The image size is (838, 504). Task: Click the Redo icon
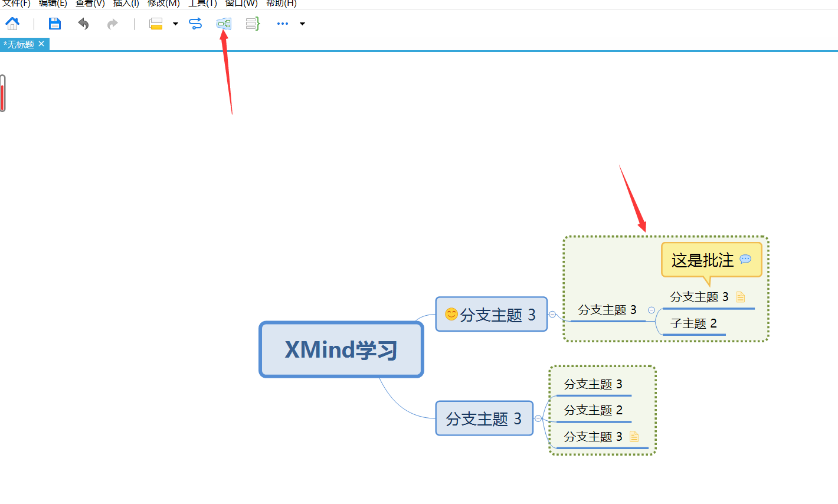[112, 24]
